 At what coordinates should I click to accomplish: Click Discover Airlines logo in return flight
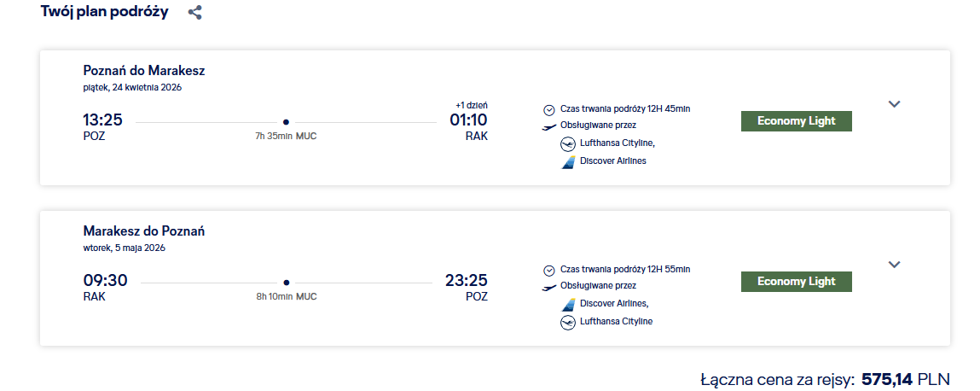tap(568, 305)
